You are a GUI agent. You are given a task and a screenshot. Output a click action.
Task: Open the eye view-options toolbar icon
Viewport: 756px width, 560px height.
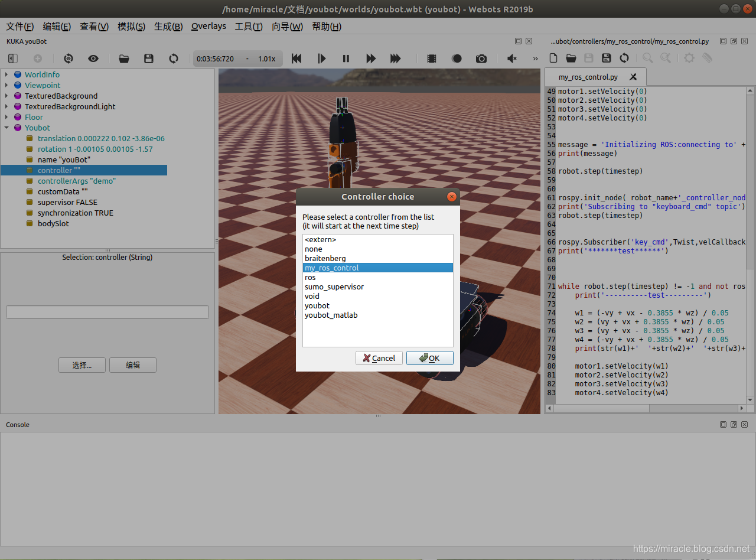click(x=93, y=58)
